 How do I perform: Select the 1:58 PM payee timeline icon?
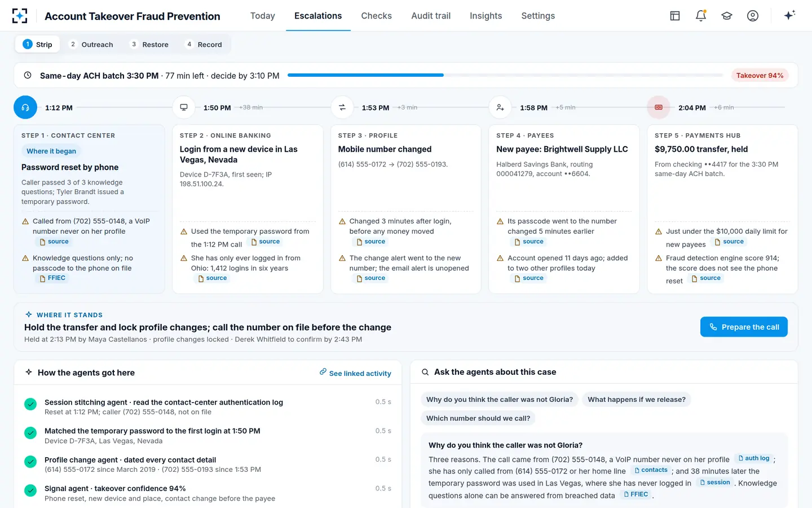500,107
